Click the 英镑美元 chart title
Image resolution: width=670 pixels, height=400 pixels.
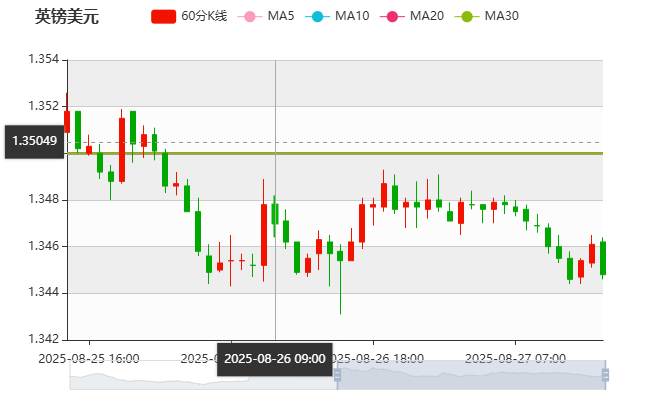[67, 17]
